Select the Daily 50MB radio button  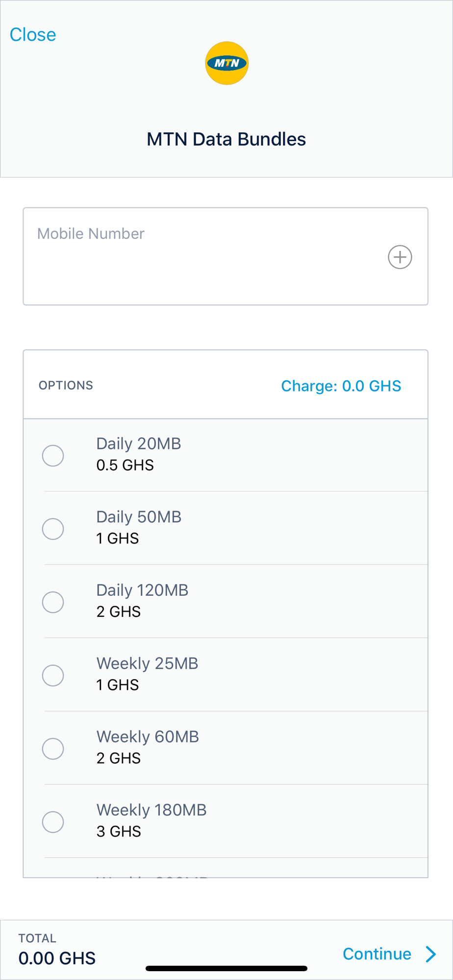pos(53,529)
